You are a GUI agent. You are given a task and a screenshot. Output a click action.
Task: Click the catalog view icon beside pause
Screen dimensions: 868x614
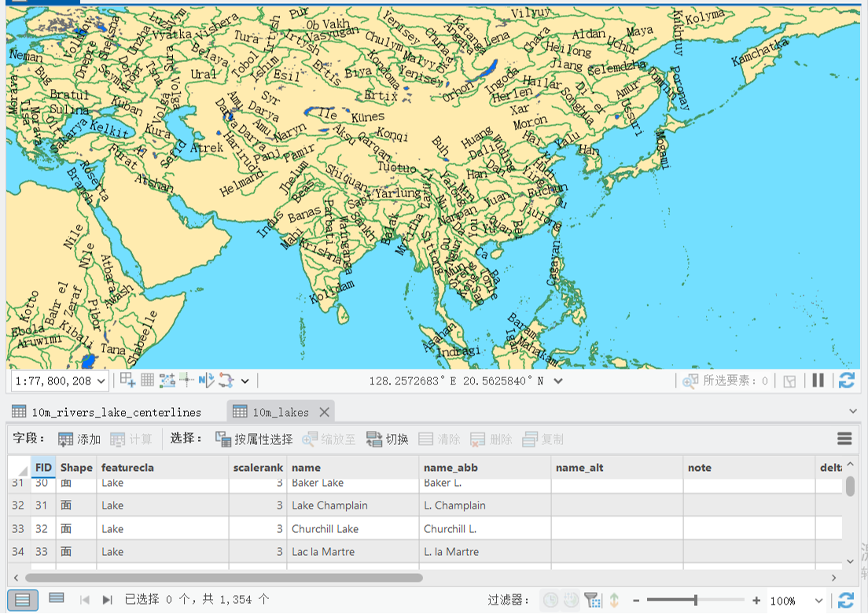point(790,381)
